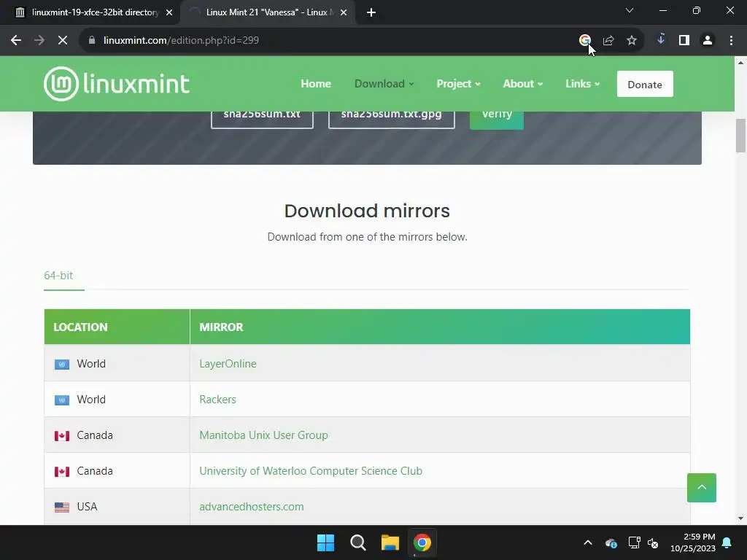Open the Windows Start menu
This screenshot has width=747, height=560.
click(x=326, y=542)
